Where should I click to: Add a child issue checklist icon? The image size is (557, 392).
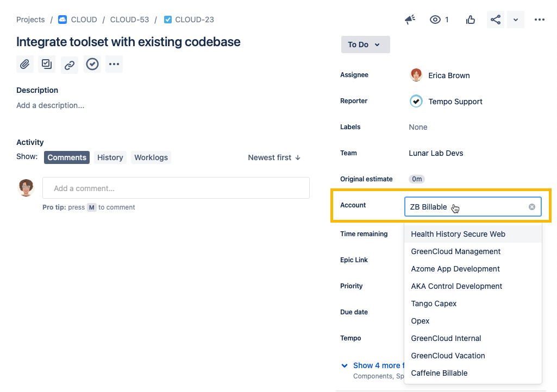tap(47, 64)
